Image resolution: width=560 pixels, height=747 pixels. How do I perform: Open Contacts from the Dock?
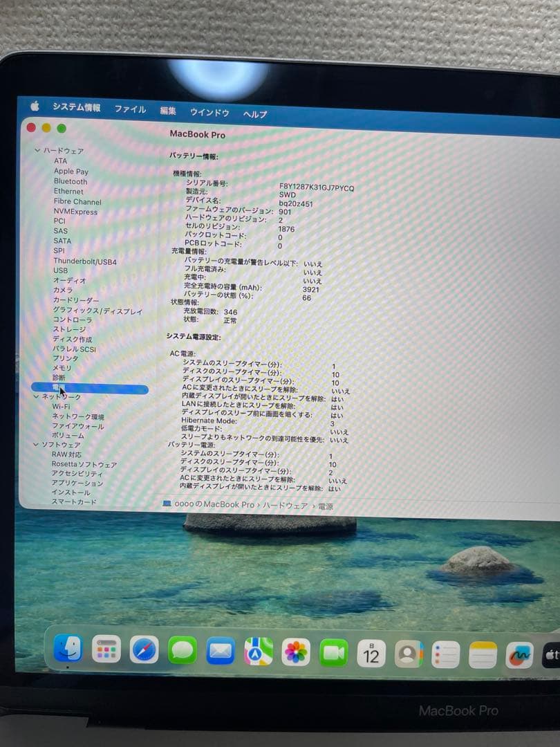tap(409, 654)
